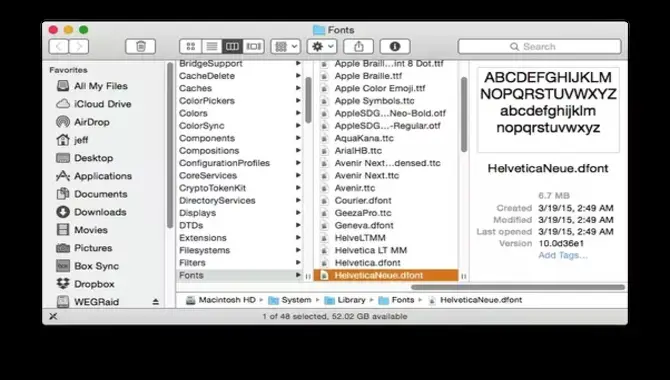
Task: Click the Share toolbar button
Action: (359, 47)
